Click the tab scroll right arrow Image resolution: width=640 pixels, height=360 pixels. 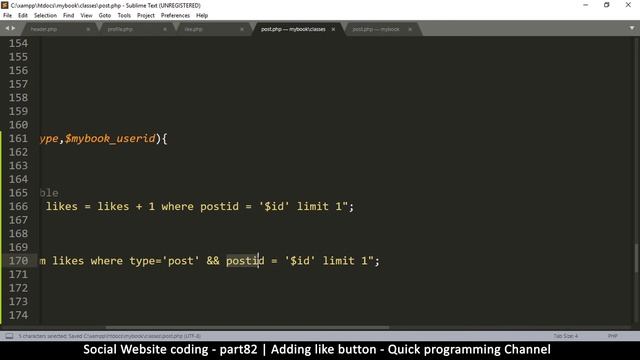point(13,28)
